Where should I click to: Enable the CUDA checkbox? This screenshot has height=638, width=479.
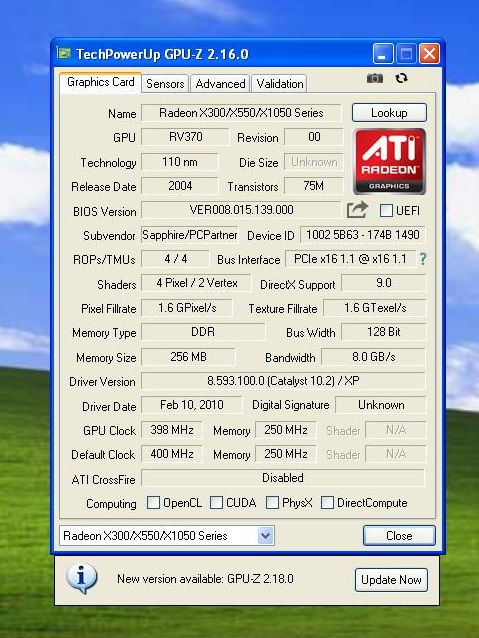click(216, 503)
